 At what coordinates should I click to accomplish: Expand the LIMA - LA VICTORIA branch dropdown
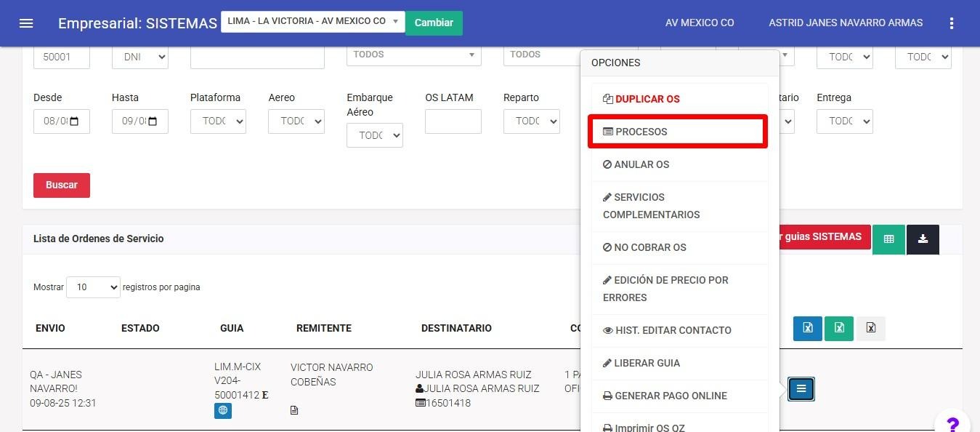point(312,22)
